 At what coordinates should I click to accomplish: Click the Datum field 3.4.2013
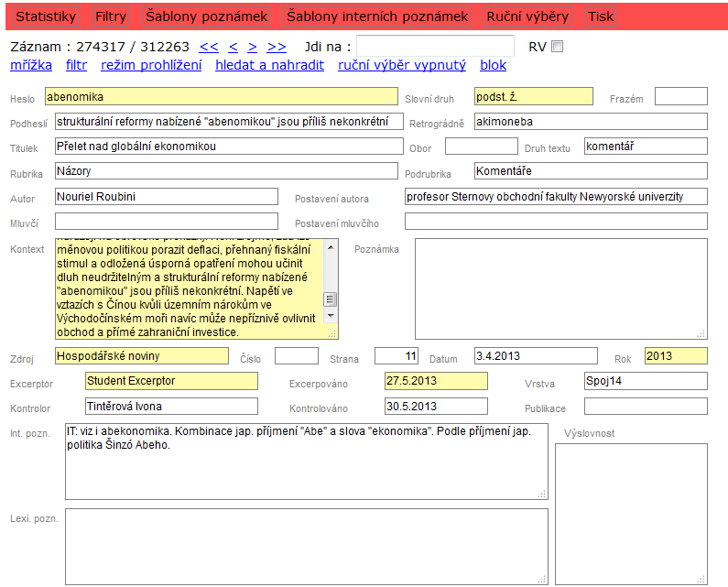[536, 356]
